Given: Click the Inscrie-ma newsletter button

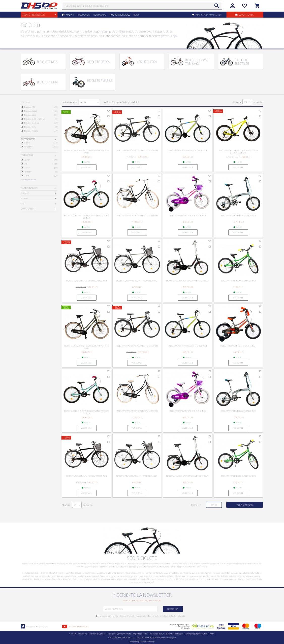Looking at the screenshot, I should tap(172, 609).
